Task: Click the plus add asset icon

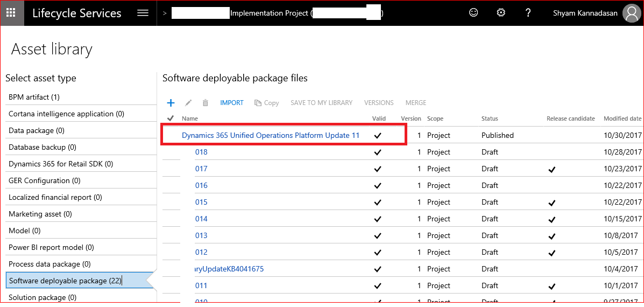Action: (171, 103)
